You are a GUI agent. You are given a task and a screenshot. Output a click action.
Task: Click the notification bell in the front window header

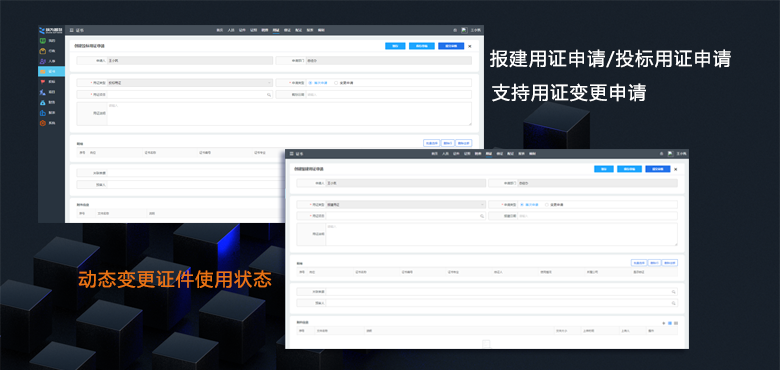(x=662, y=154)
